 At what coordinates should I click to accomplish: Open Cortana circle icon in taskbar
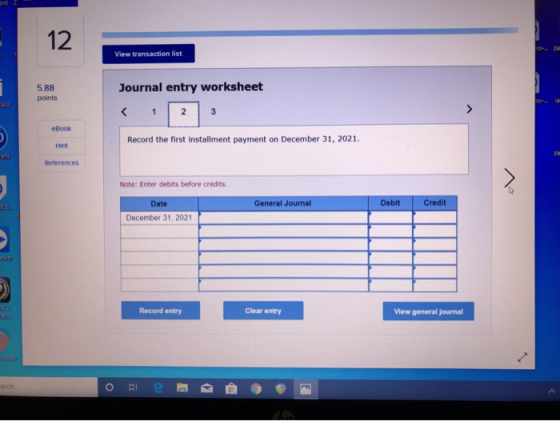click(x=110, y=387)
